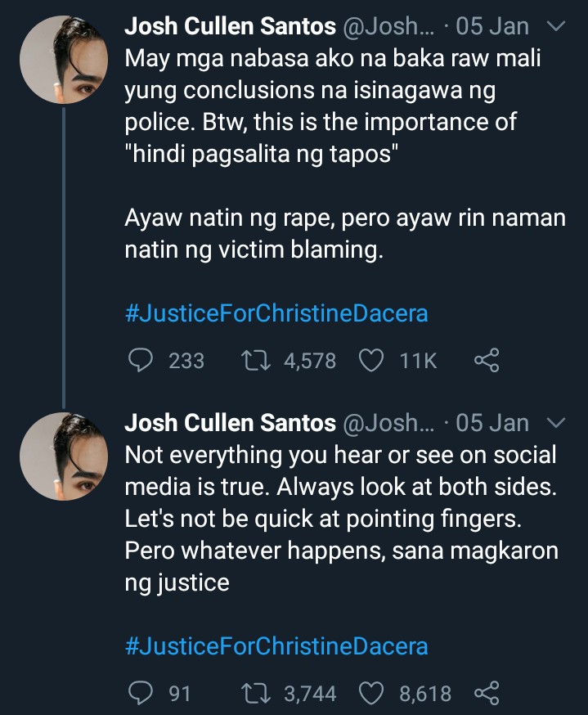The height and width of the screenshot is (715, 588).
Task: Like the tweet with 11K likes
Action: coord(372,361)
